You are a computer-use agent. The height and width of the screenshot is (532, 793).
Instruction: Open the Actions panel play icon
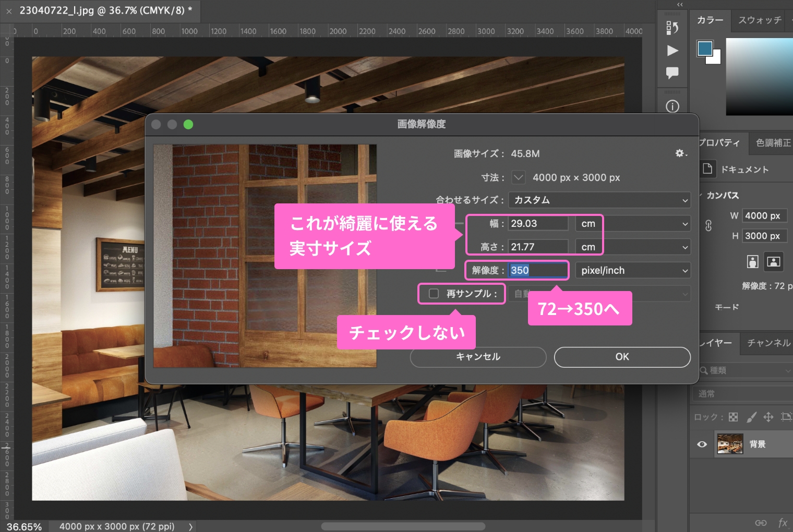click(672, 51)
